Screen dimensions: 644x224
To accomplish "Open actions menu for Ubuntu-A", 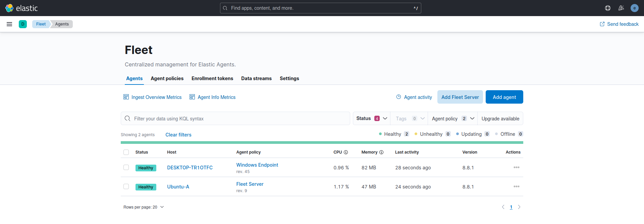I will (x=517, y=186).
